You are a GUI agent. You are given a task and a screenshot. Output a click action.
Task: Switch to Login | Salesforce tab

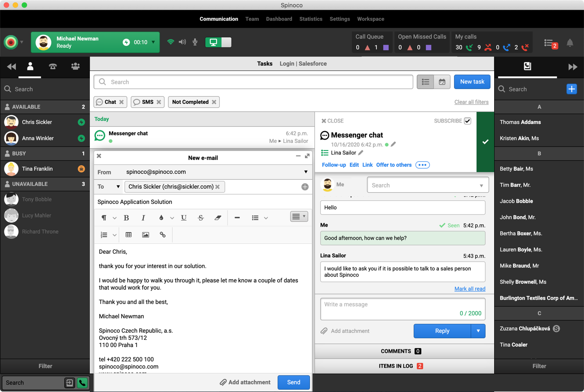pos(303,64)
